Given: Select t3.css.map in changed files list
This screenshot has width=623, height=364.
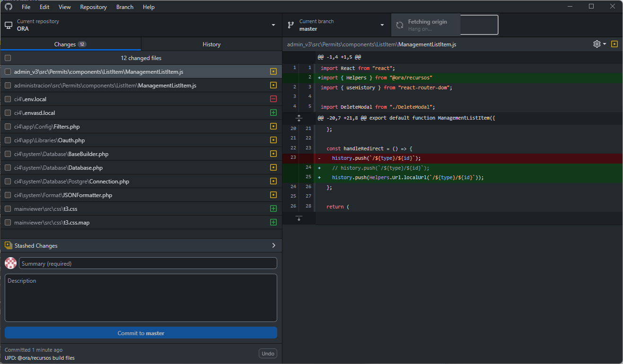Looking at the screenshot, I should pos(141,222).
